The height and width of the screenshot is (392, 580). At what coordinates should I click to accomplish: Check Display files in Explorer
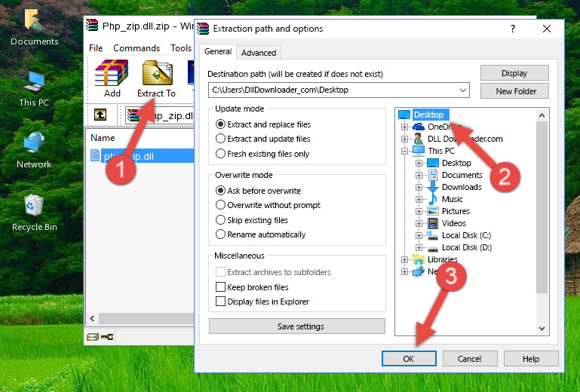221,302
